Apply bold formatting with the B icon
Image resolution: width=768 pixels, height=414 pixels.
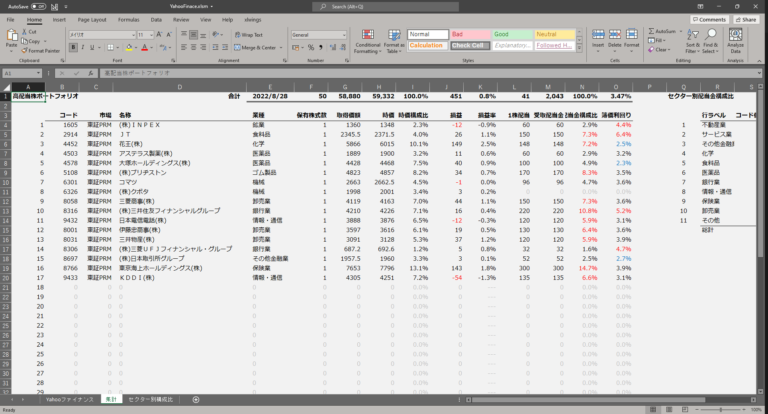72,47
